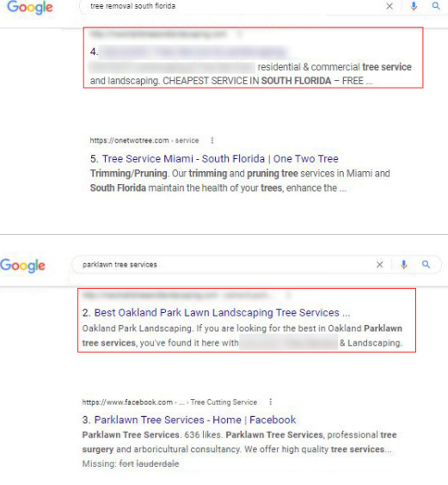Click the Google logo in the top search page

click(30, 7)
